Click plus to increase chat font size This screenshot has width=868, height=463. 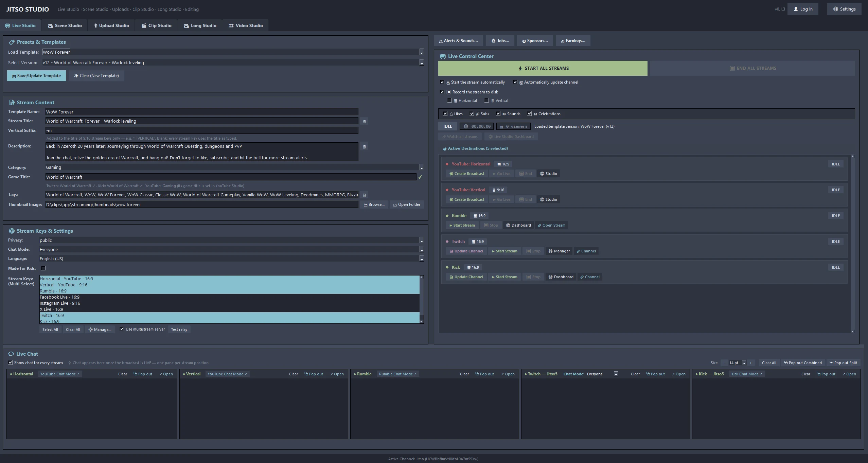click(751, 363)
